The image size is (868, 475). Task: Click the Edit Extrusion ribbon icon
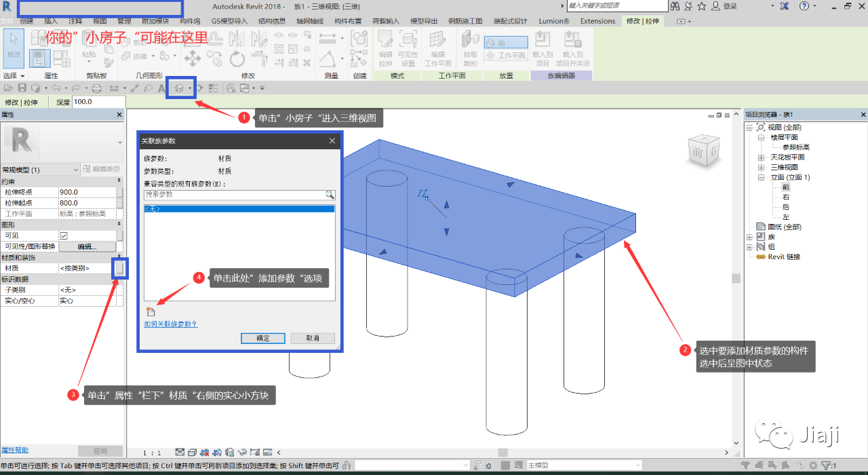point(385,48)
